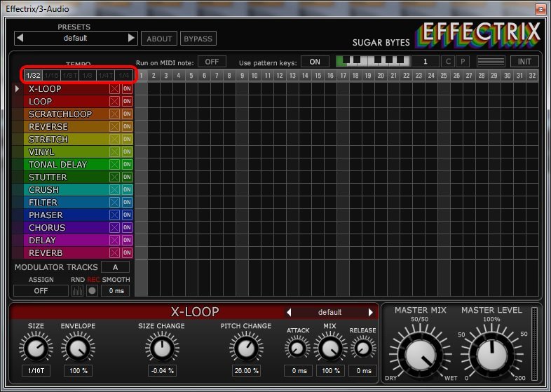Click the ABOUT button
551x392 pixels.
tap(159, 39)
